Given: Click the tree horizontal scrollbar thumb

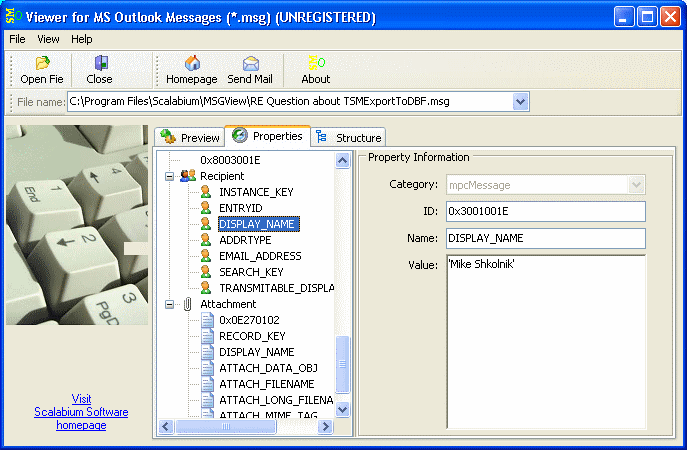Looking at the screenshot, I should 226,426.
